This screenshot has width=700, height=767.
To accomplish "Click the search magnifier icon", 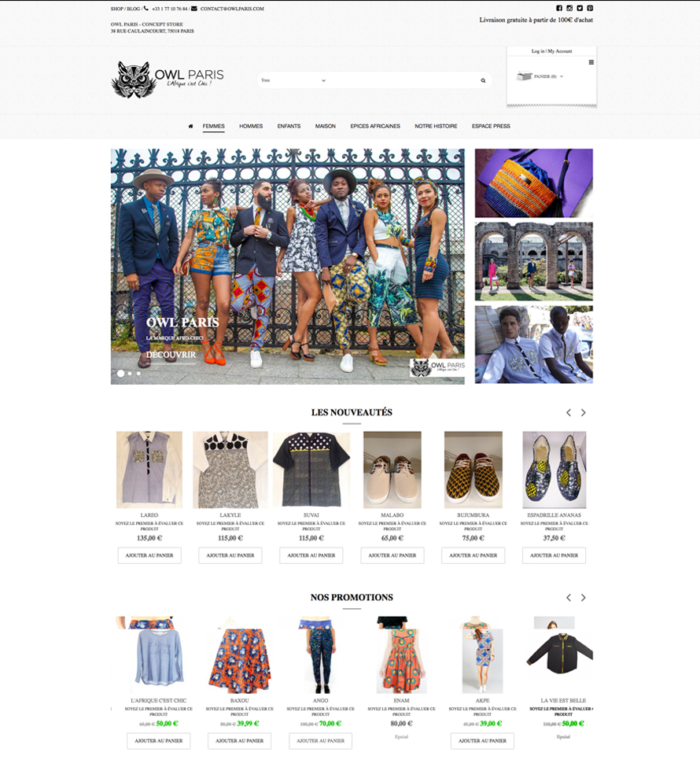I will click(x=483, y=80).
